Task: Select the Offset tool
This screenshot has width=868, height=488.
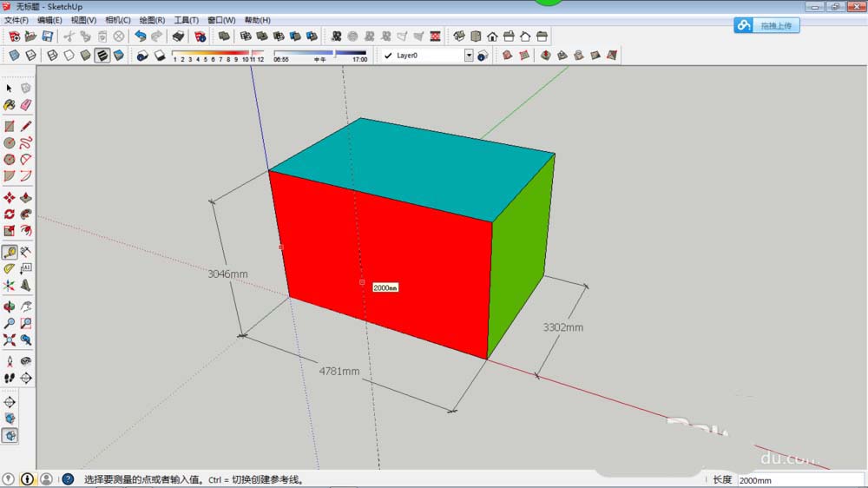Action: [25, 230]
